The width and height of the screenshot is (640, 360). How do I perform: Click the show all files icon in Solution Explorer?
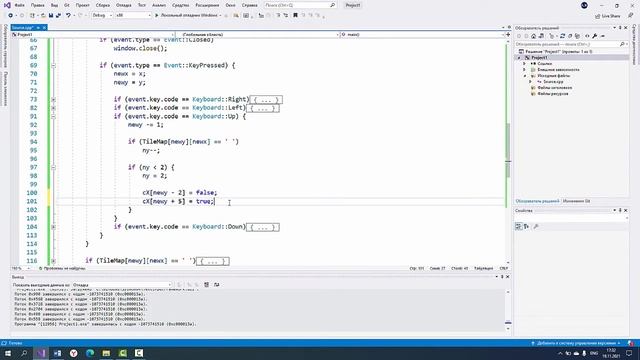[x=577, y=36]
